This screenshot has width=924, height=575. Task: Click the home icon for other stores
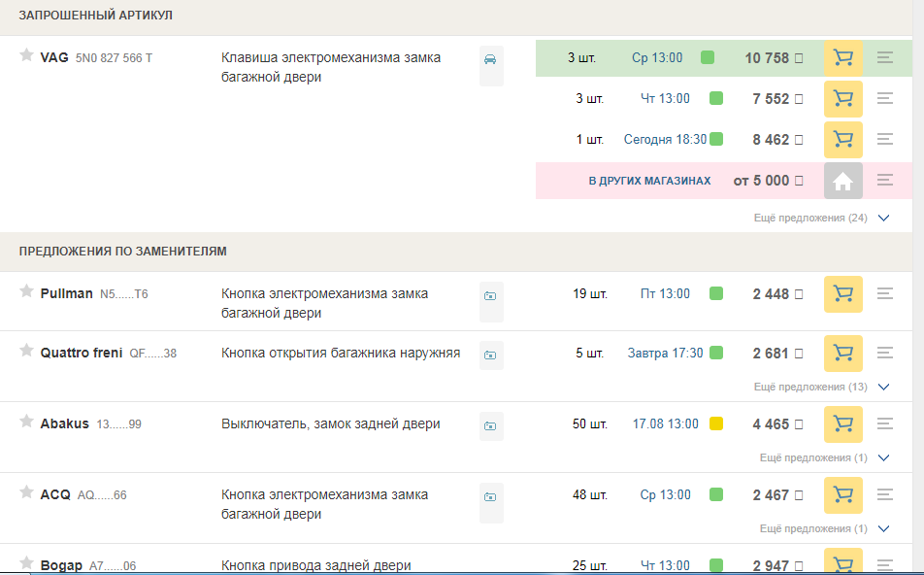[842, 181]
